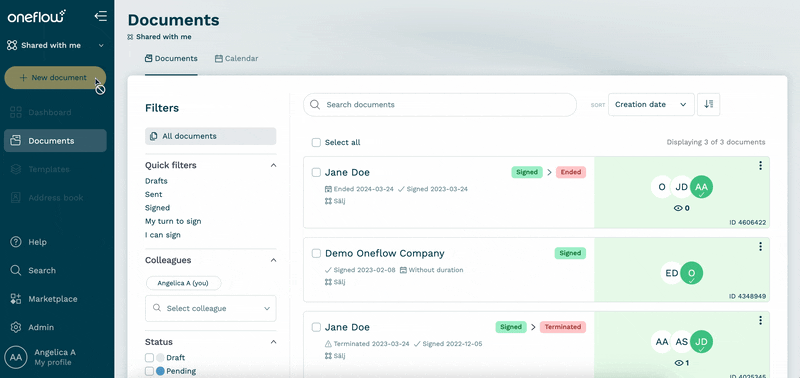The image size is (800, 378).
Task: Click the 'Signed 2023-02-08' date text
Action: (x=364, y=270)
